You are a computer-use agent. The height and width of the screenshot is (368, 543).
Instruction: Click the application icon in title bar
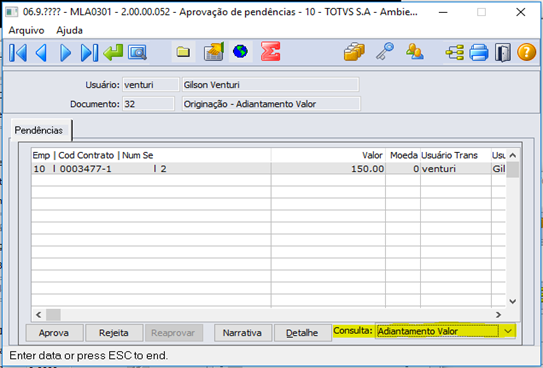click(x=12, y=12)
